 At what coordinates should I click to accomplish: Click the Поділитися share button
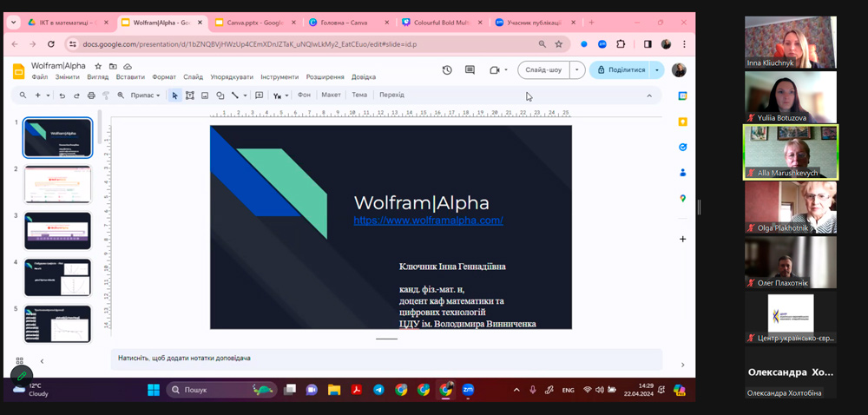[620, 70]
